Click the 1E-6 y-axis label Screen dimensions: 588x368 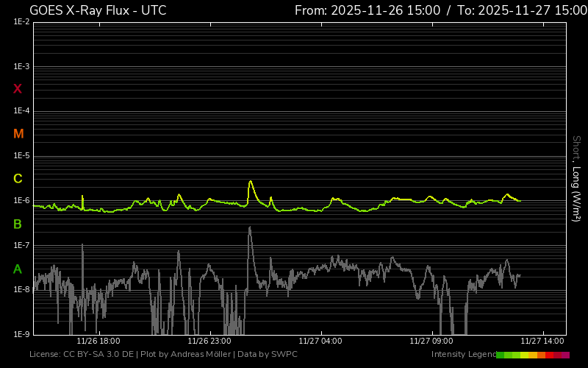coord(22,200)
